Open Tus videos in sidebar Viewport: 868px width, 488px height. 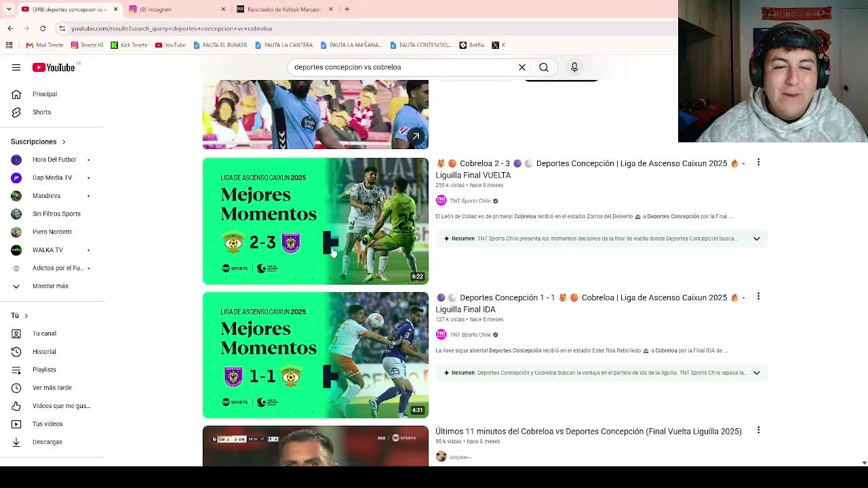point(47,424)
